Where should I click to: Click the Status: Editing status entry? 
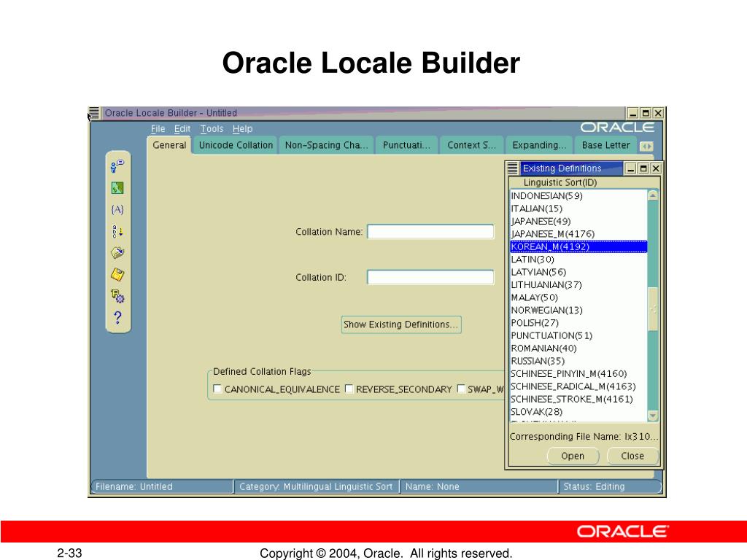click(611, 486)
